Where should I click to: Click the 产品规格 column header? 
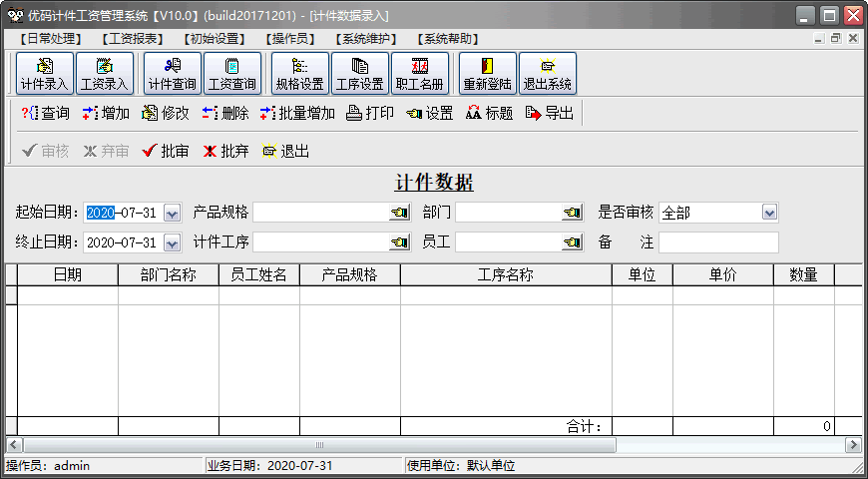350,275
